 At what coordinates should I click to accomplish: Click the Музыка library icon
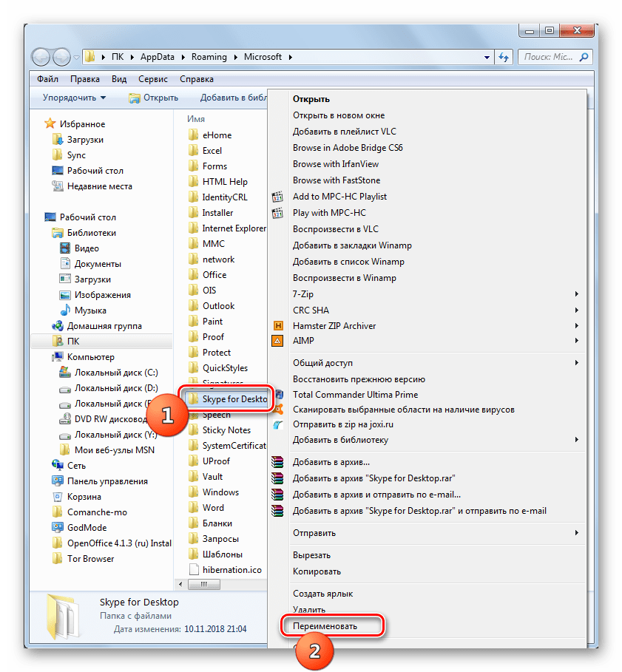[x=65, y=310]
